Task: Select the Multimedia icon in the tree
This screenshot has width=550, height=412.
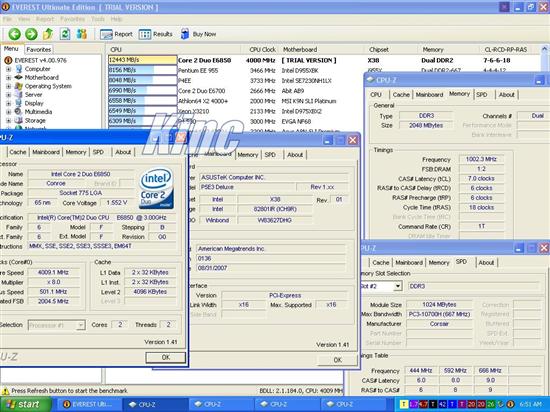Action: [x=19, y=112]
